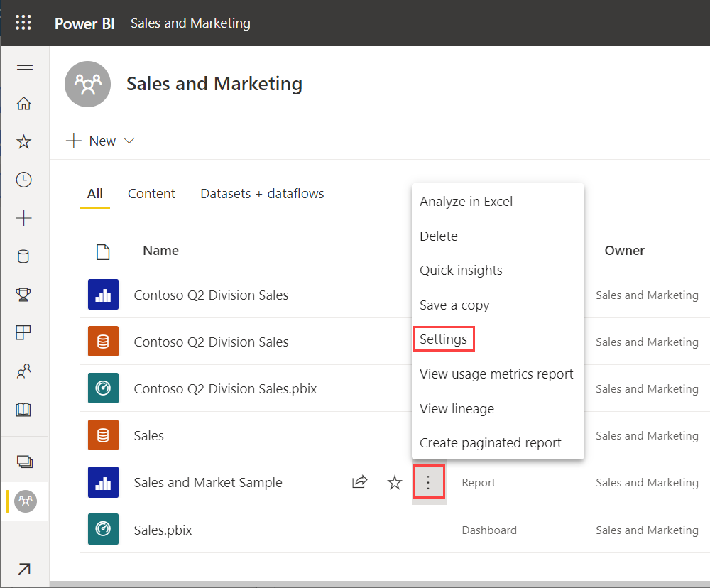Open the Workspaces pane
Screen dimensions: 710x588
coord(24,461)
